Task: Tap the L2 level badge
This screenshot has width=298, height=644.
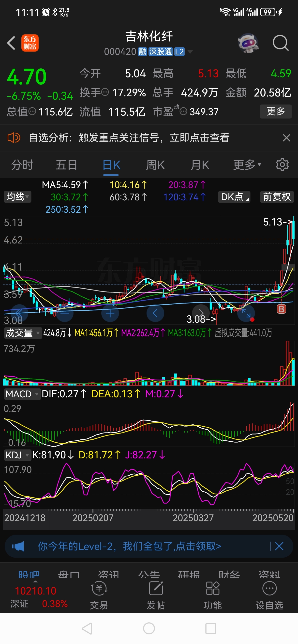Action: 179,52
